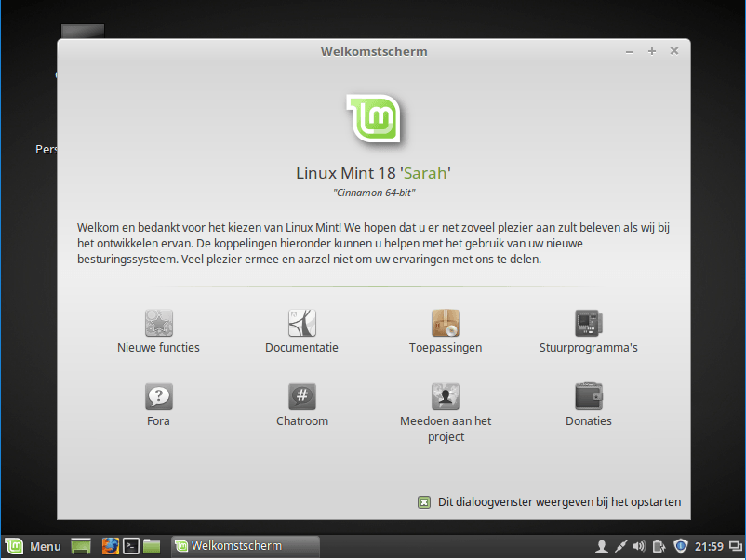
Task: Open the Fora icon
Action: click(x=159, y=397)
